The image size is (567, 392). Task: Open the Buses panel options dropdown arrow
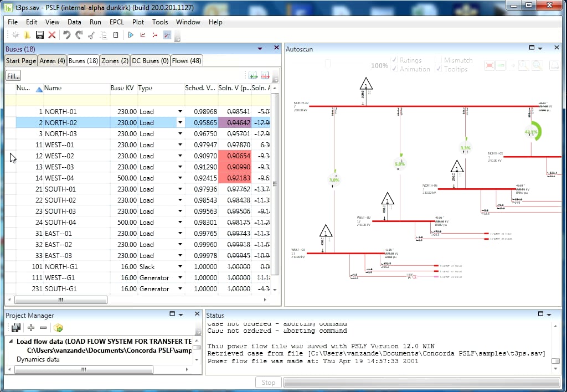[x=260, y=49]
